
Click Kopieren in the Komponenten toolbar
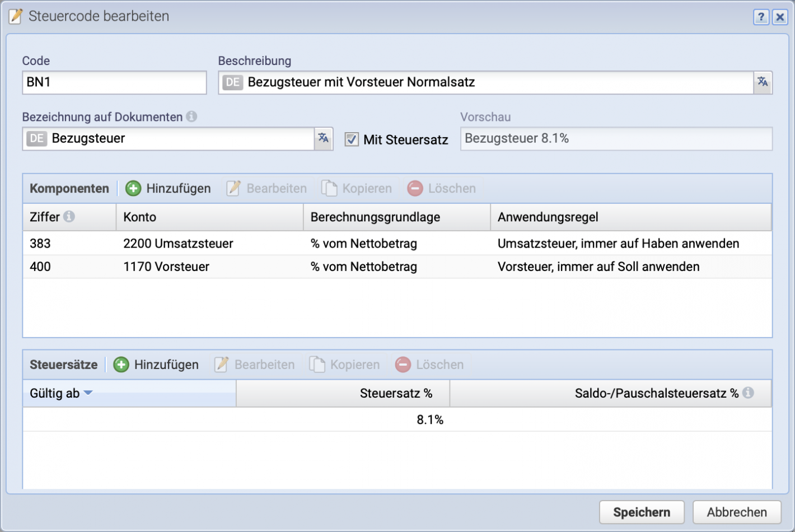[356, 188]
